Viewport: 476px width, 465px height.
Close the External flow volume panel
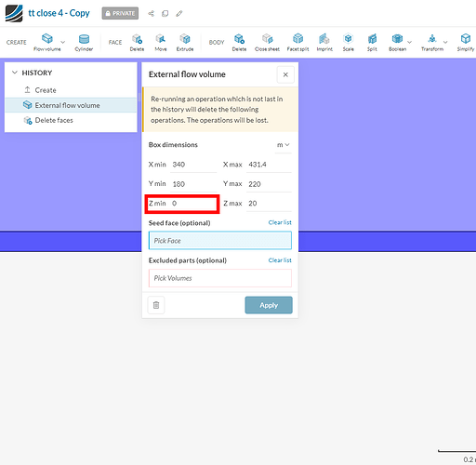click(285, 74)
